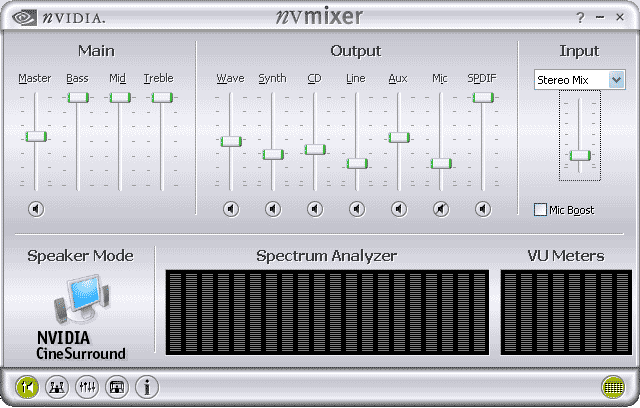
Task: Mute the Wave output
Action: (x=231, y=209)
